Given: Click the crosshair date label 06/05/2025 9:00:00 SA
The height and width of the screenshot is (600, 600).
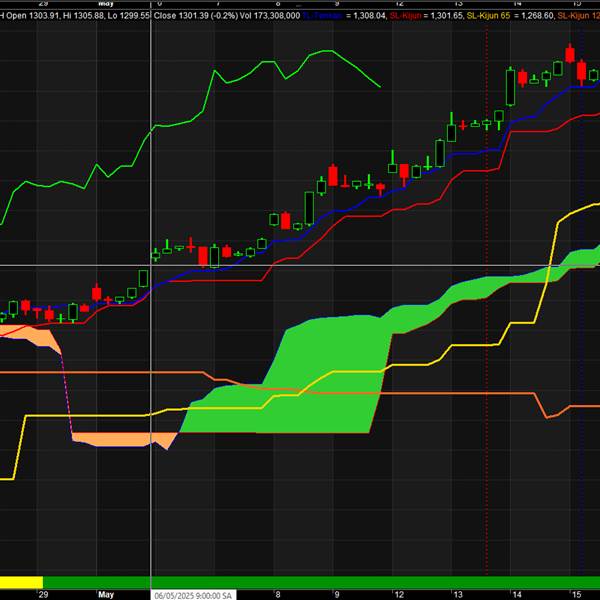Looking at the screenshot, I should coord(193,595).
